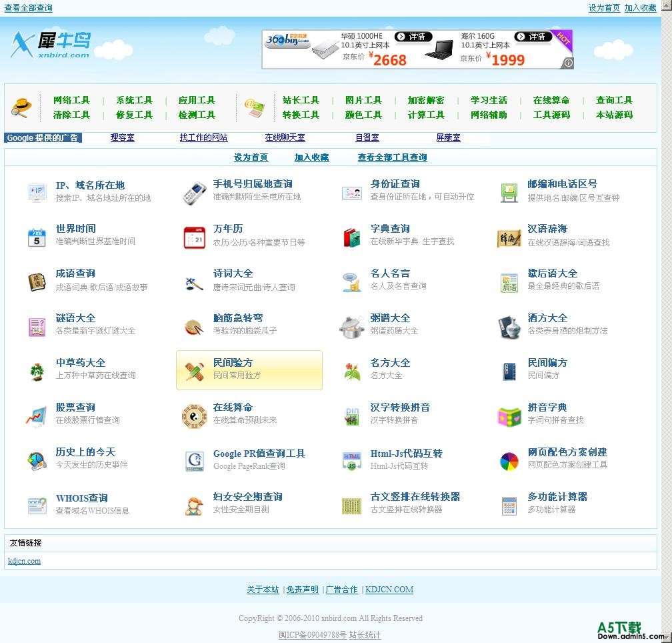672x643 pixels.
Task: Click the xnbird.com site logo
Action: tap(51, 44)
